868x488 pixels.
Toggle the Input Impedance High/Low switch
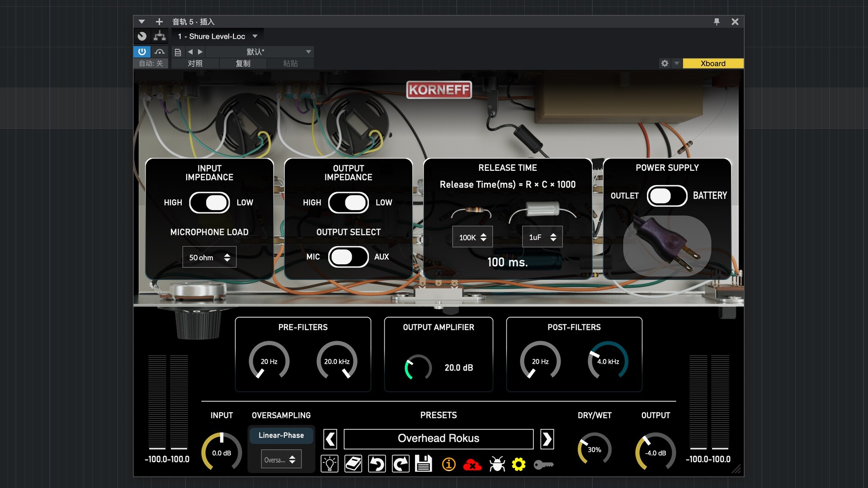pos(209,202)
